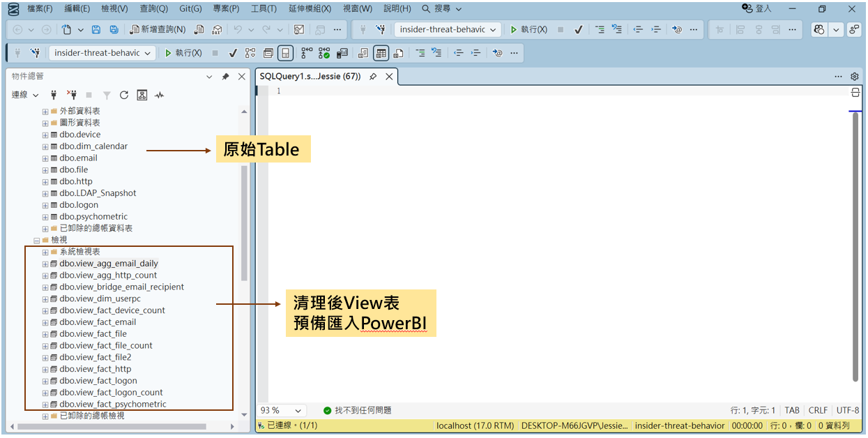
Task: Toggle the highlighted query options icon beside 執行
Action: 285,53
